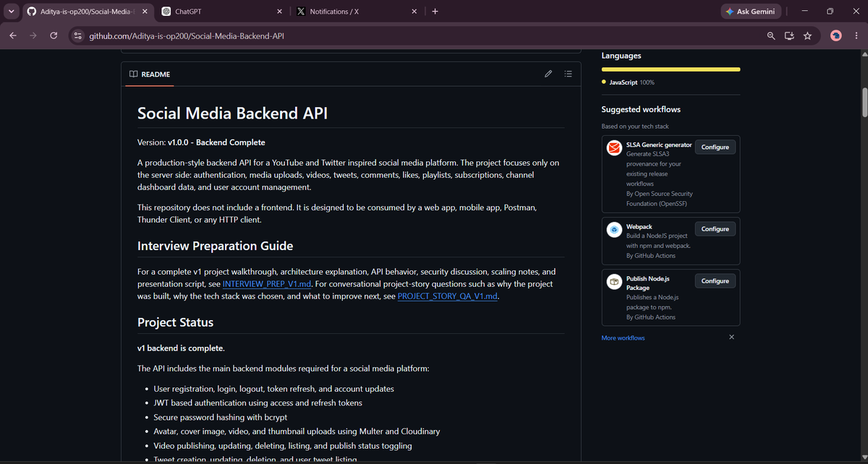Click the 'User registration, login, logout' bullet
Viewport: 868px width, 464px height.
(274, 389)
